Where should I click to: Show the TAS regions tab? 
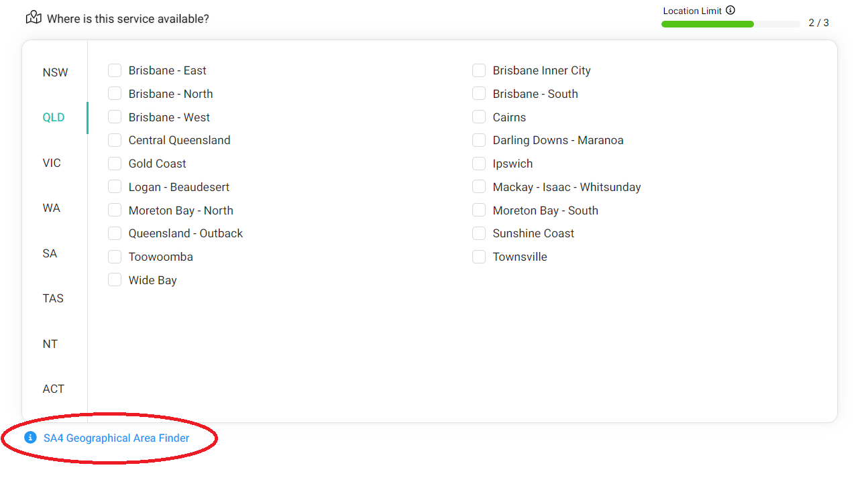[53, 298]
